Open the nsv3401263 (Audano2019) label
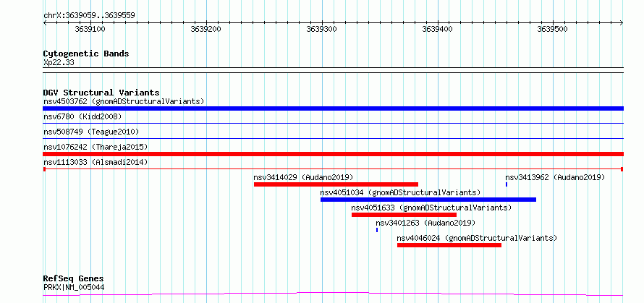Image resolution: width=644 pixels, height=303 pixels. [x=425, y=223]
